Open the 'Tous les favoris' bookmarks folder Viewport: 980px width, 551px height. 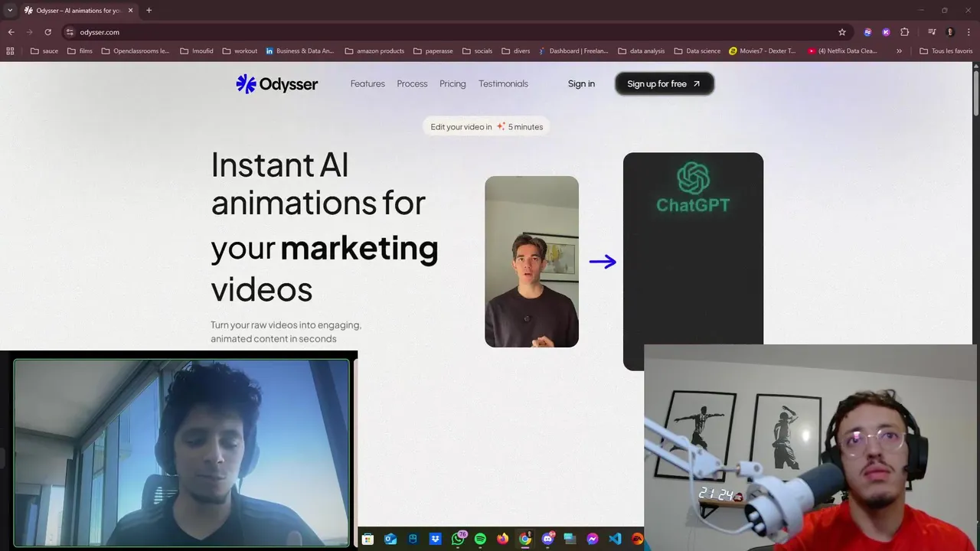point(946,51)
